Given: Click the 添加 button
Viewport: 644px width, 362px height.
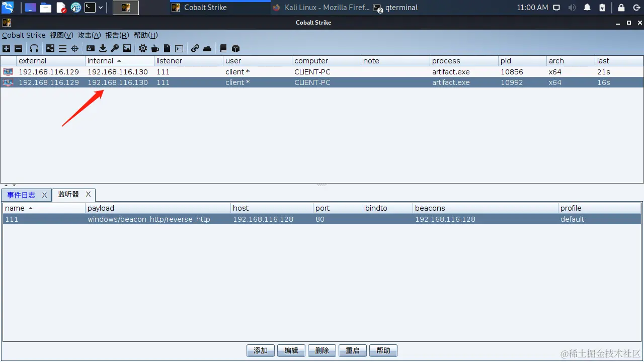Looking at the screenshot, I should coord(261,350).
